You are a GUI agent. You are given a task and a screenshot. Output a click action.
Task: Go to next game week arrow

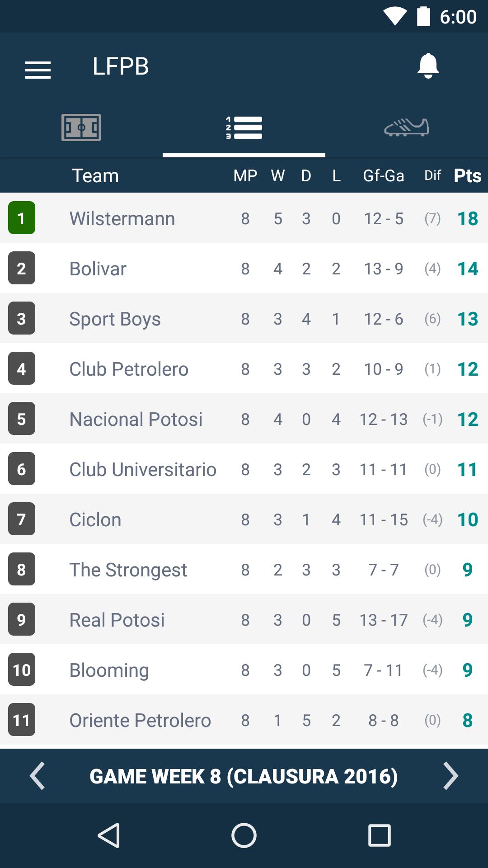point(450,776)
